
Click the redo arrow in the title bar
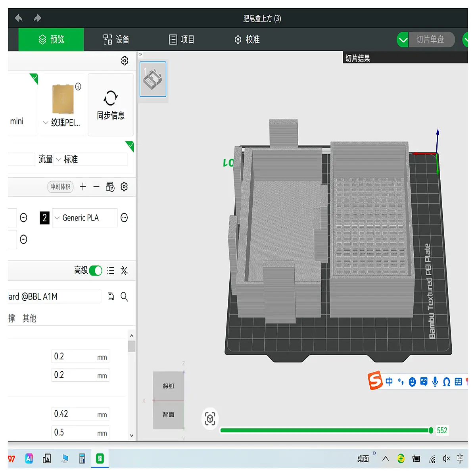coord(37,18)
